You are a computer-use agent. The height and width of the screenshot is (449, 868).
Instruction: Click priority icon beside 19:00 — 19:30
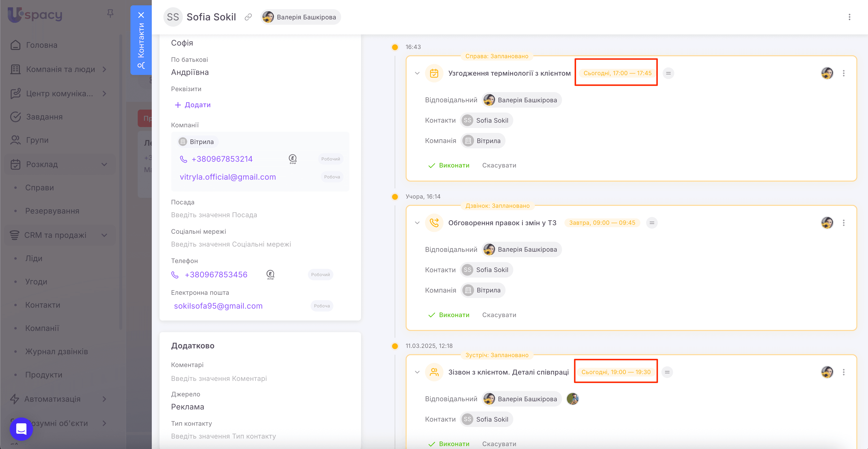[x=667, y=372]
